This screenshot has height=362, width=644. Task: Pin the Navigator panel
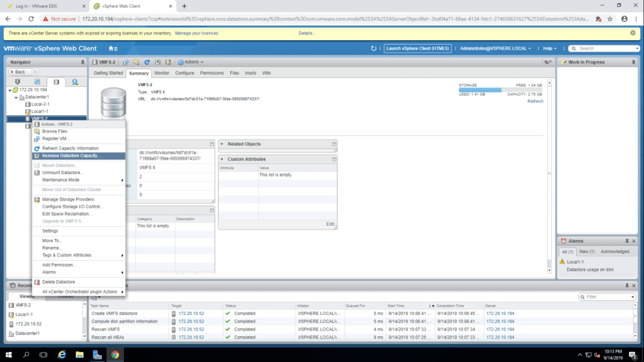pos(82,62)
